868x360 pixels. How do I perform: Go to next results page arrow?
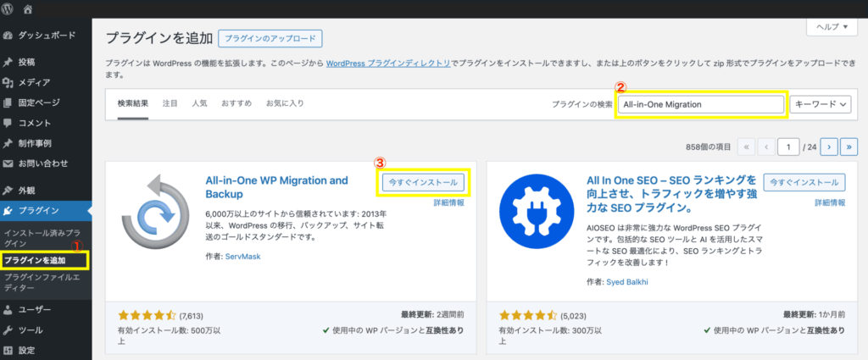click(x=831, y=147)
